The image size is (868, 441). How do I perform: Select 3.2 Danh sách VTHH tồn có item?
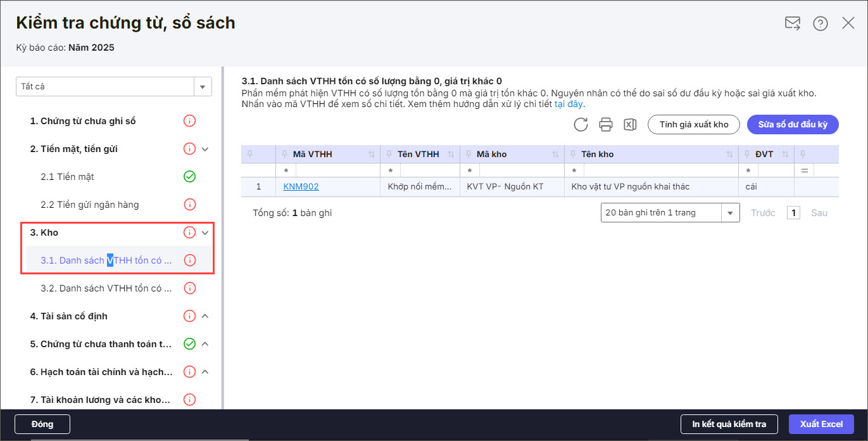point(106,288)
